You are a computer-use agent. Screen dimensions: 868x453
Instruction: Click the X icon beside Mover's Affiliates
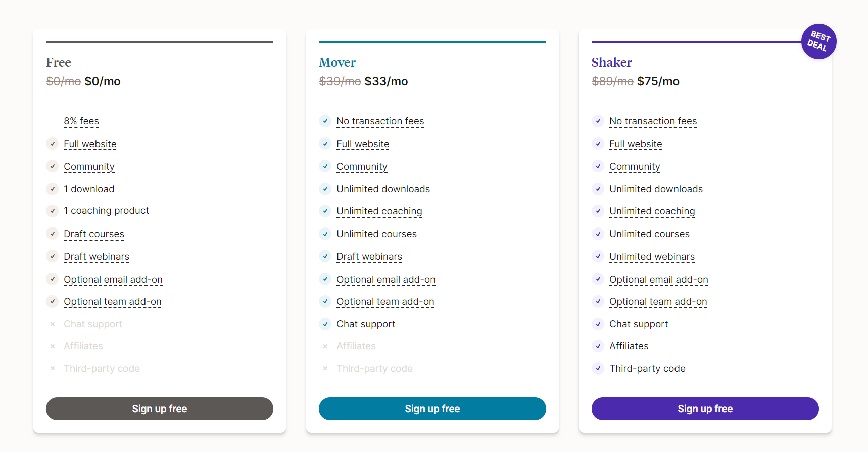click(x=325, y=346)
